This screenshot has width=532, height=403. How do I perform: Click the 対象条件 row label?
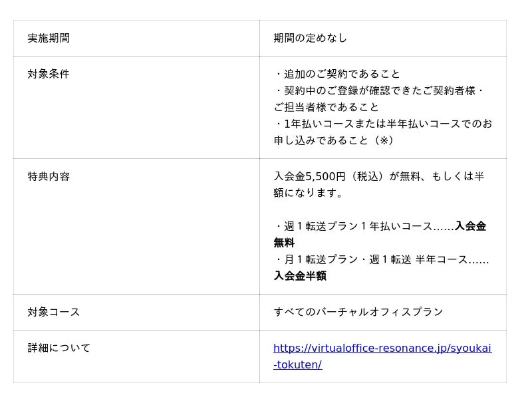pos(49,74)
